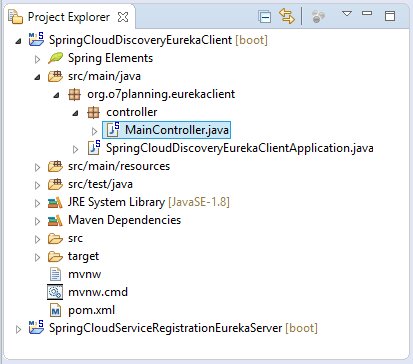Click the src/main/resources folder icon
The width and height of the screenshot is (413, 364).
(x=55, y=166)
